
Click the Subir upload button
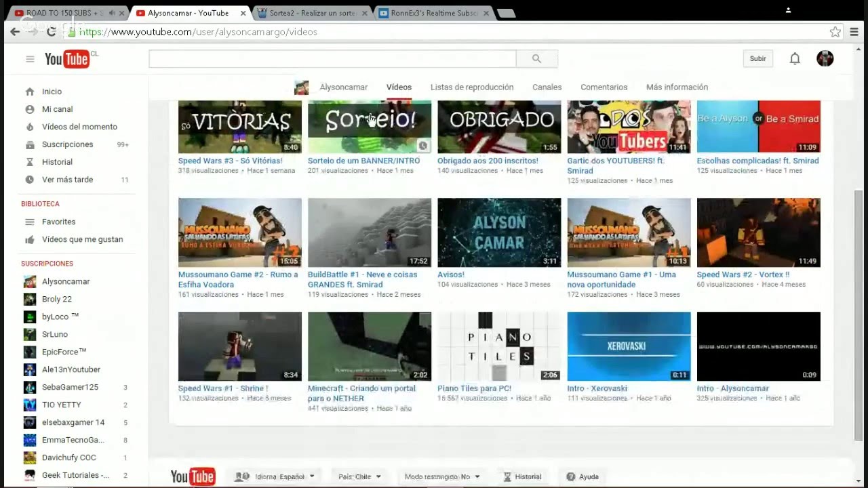coord(757,59)
